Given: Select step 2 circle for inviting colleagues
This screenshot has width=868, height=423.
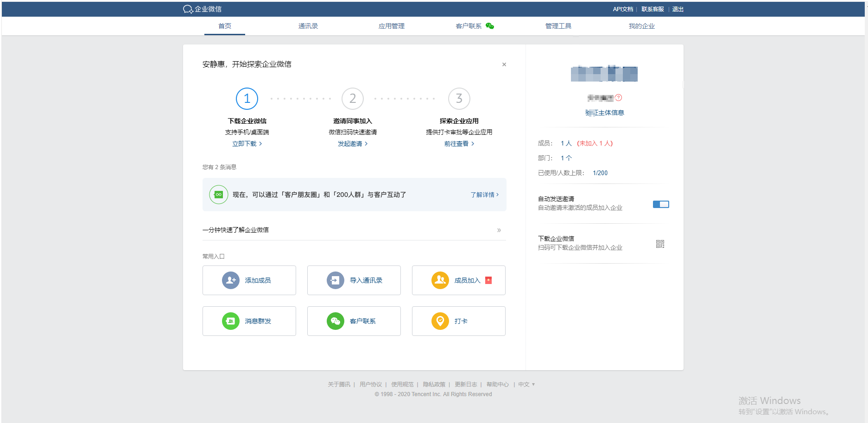Looking at the screenshot, I should pos(353,99).
